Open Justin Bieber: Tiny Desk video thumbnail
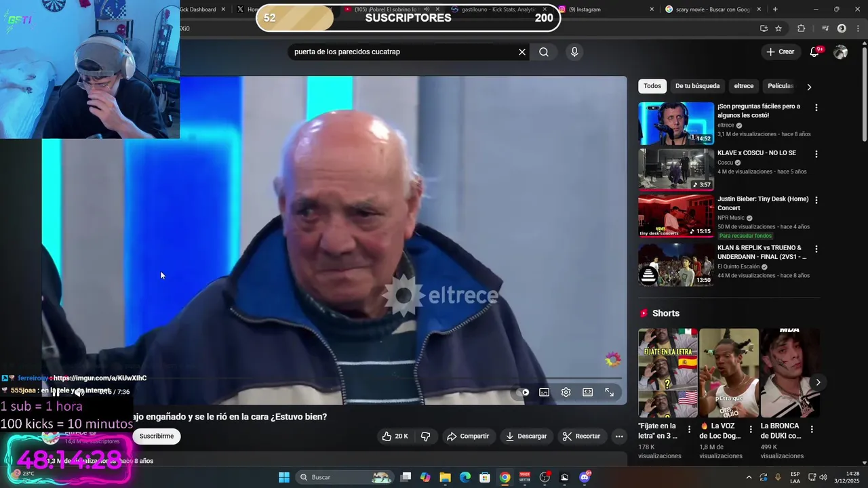 [x=676, y=216]
